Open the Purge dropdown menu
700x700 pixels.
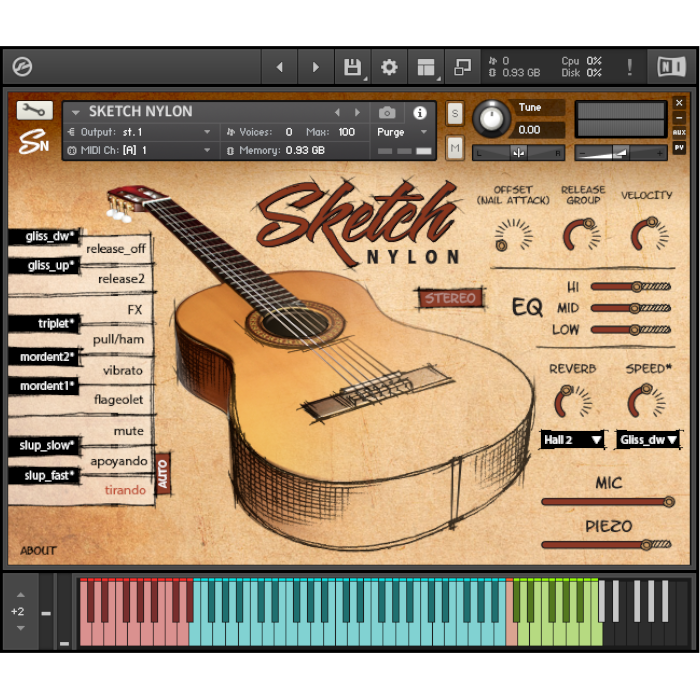(402, 132)
